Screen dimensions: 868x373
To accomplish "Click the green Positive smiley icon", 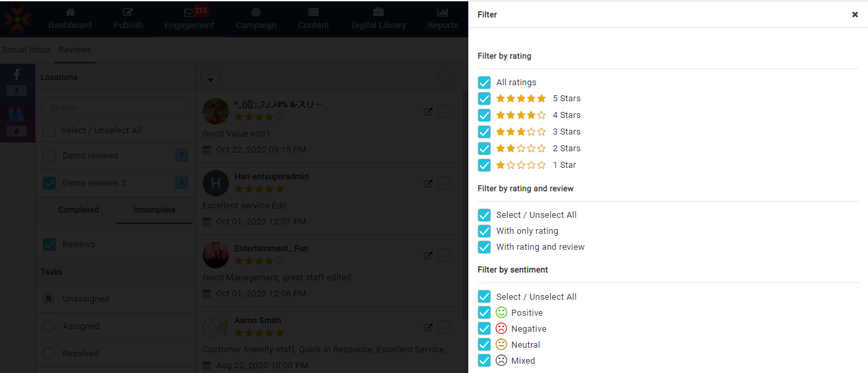I will (502, 312).
